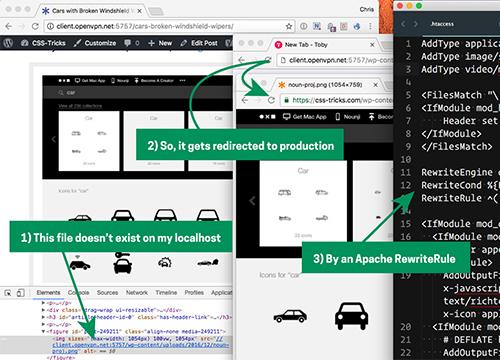Switch to the Profiles tab in DevTools
500x360 pixels.
(194, 293)
